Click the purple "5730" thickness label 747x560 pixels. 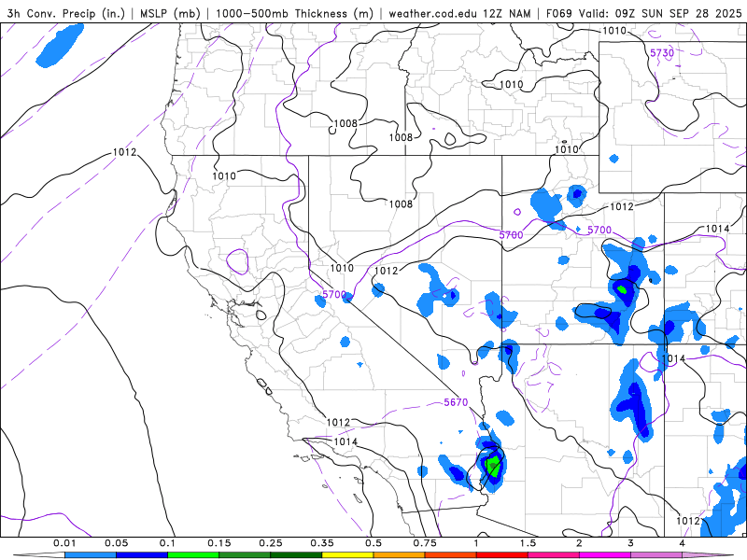coord(662,53)
